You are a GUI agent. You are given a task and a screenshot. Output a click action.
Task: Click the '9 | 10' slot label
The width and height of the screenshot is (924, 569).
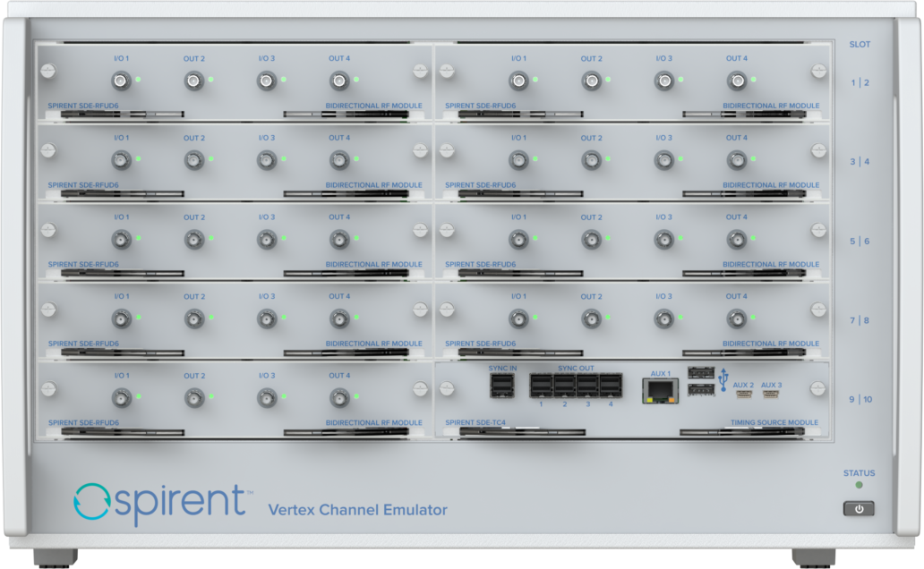[x=860, y=399]
